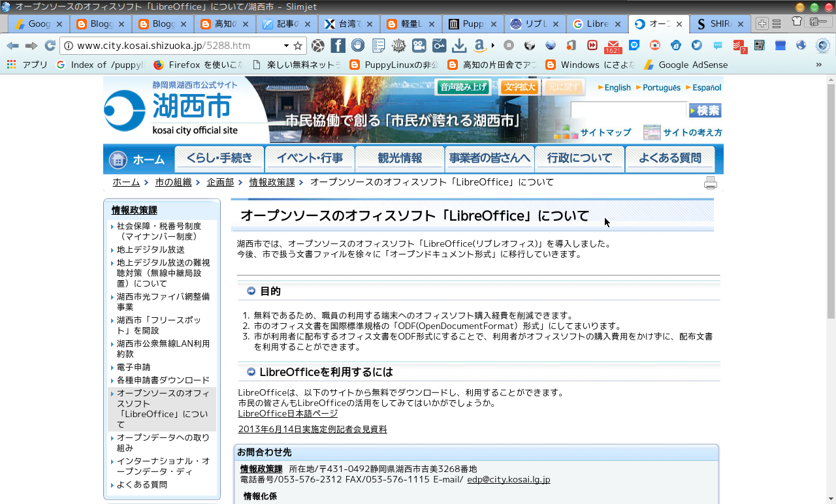
Task: Open the アプリ apps shortcut
Action: pyautogui.click(x=27, y=65)
